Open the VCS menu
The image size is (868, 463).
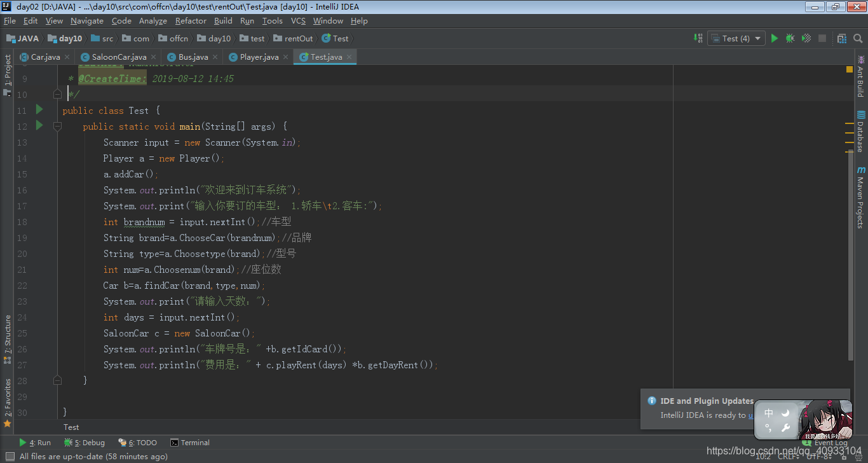[298, 21]
